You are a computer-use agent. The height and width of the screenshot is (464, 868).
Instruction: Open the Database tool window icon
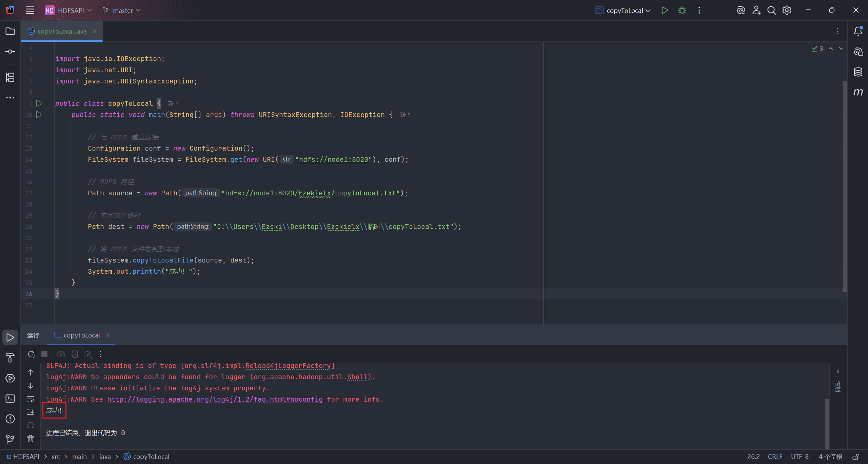[858, 72]
